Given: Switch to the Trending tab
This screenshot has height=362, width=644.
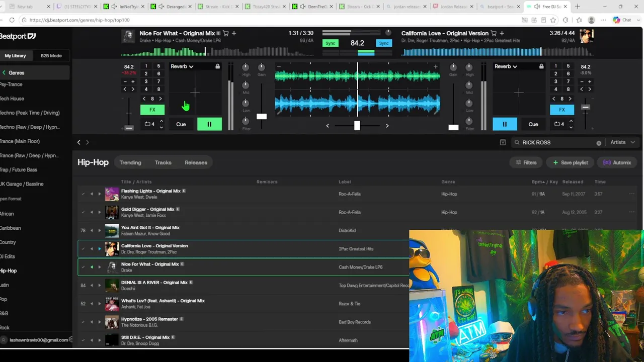Looking at the screenshot, I should coord(130,162).
